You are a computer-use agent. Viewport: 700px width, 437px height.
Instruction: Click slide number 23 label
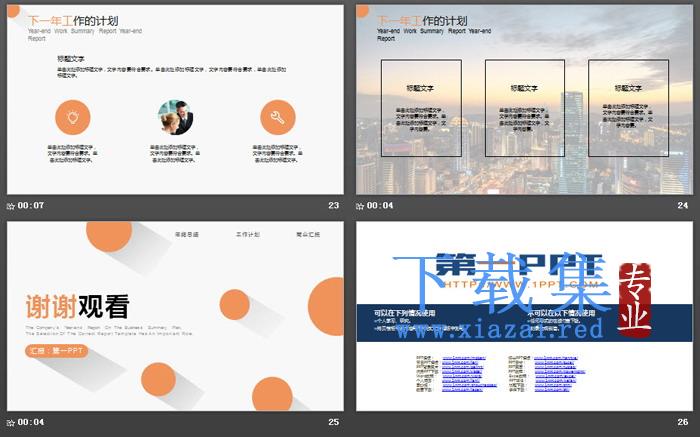(x=333, y=205)
